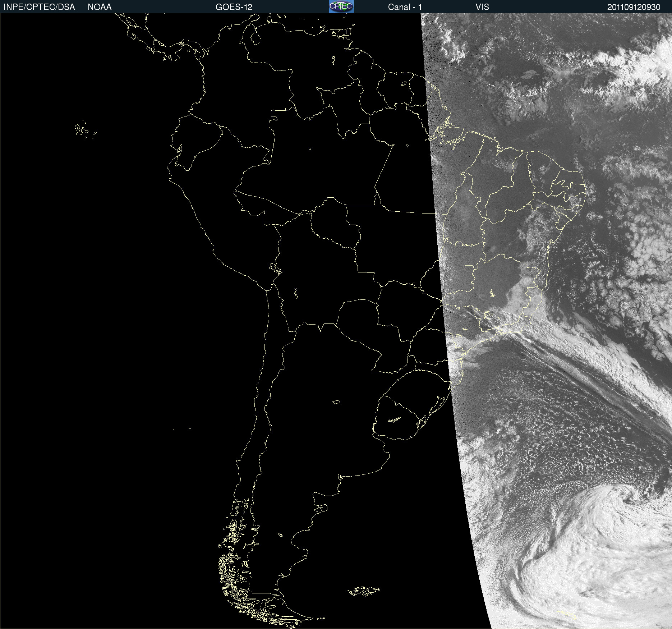This screenshot has height=629, width=672.
Task: Click the timestamp 201109120930
Action: pyautogui.click(x=634, y=7)
